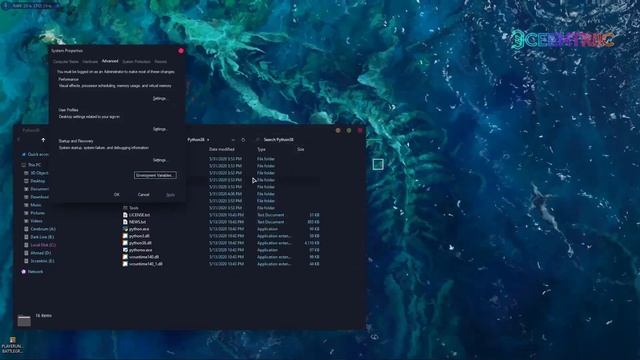Open Startup and Recovery Settings button
The height and width of the screenshot is (360, 640).
pos(159,160)
